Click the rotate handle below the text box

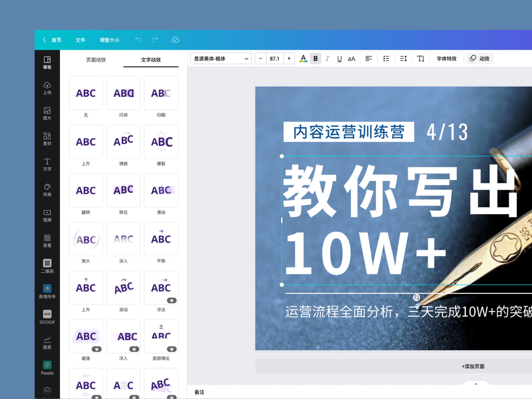point(417,298)
